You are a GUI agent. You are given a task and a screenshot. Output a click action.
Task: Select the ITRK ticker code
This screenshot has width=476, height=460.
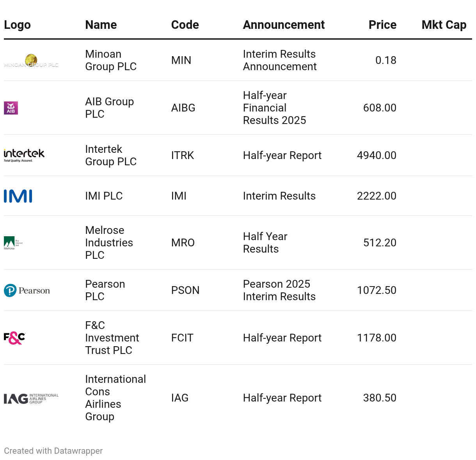pyautogui.click(x=183, y=156)
